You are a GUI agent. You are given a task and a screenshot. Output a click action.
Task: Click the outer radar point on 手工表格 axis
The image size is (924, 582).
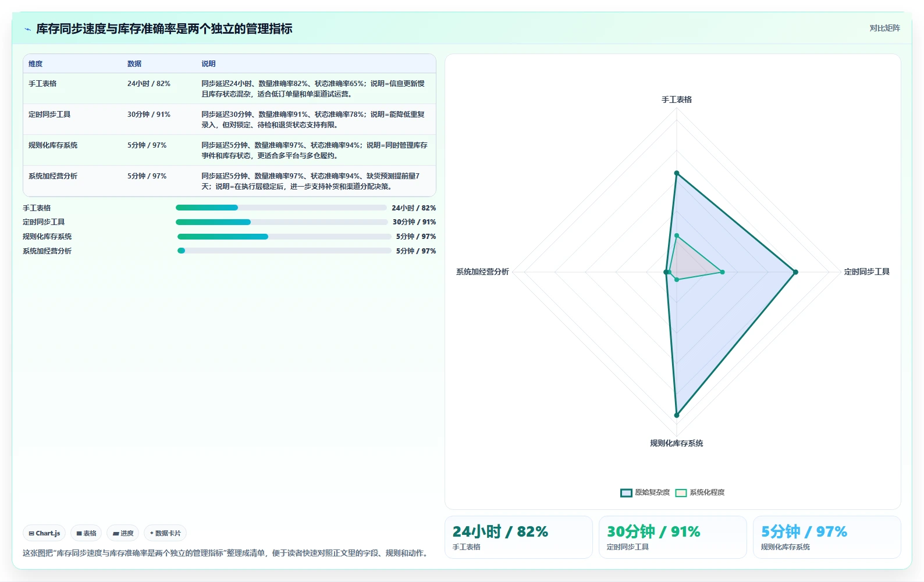tap(677, 173)
